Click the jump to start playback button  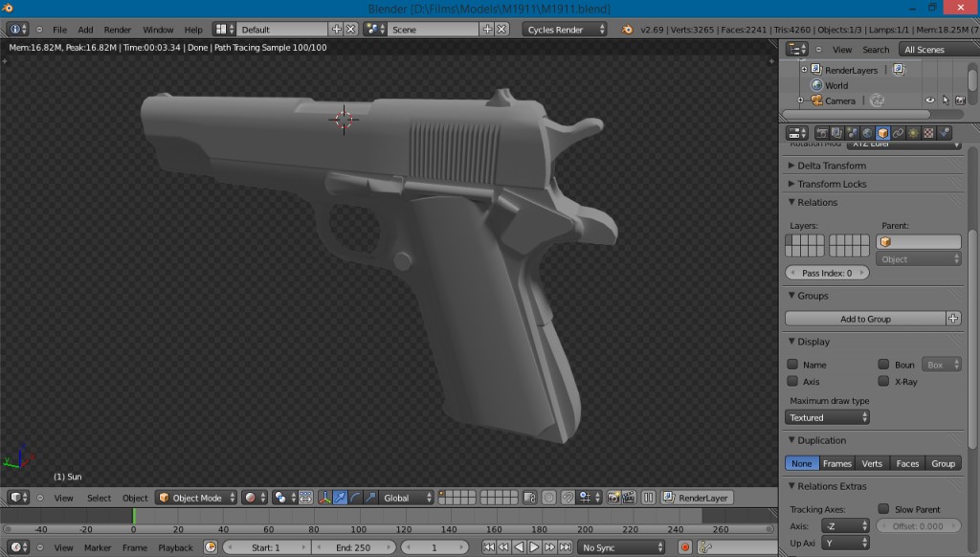[x=490, y=547]
